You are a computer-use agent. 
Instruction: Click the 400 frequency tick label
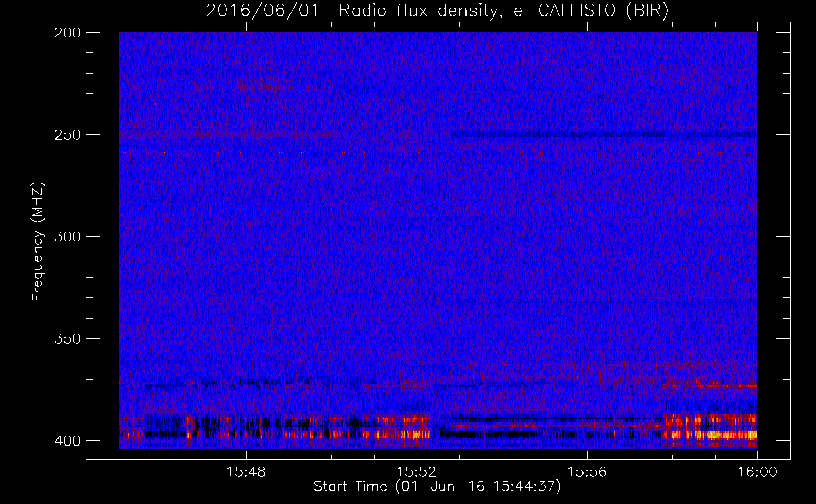click(x=67, y=441)
